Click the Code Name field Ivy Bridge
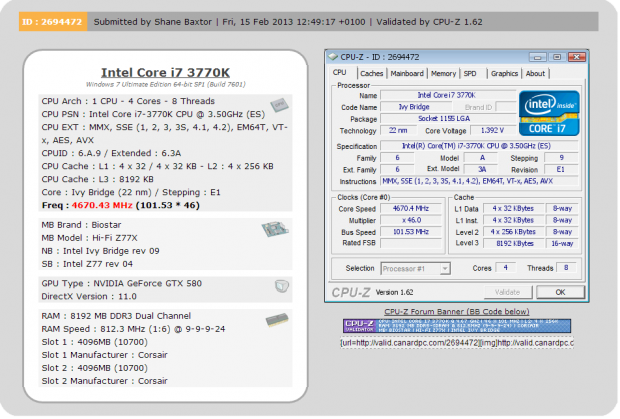The height and width of the screenshot is (419, 620). point(414,107)
